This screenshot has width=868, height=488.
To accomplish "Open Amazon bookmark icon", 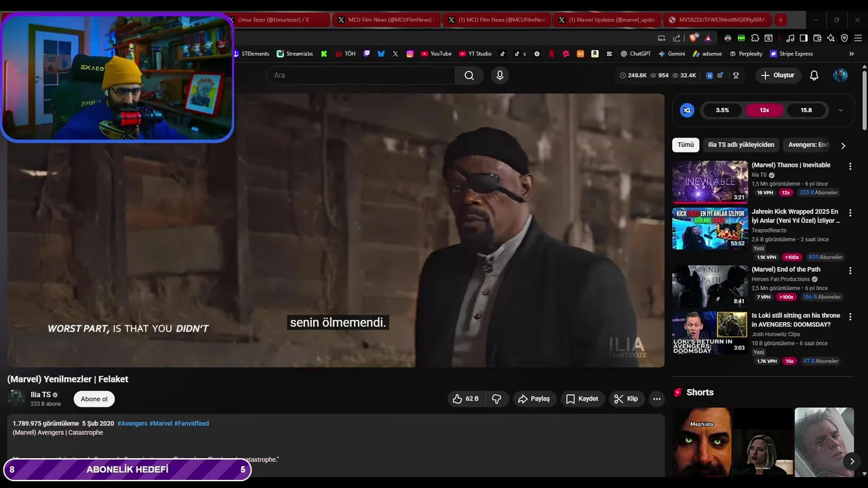I will click(x=595, y=54).
